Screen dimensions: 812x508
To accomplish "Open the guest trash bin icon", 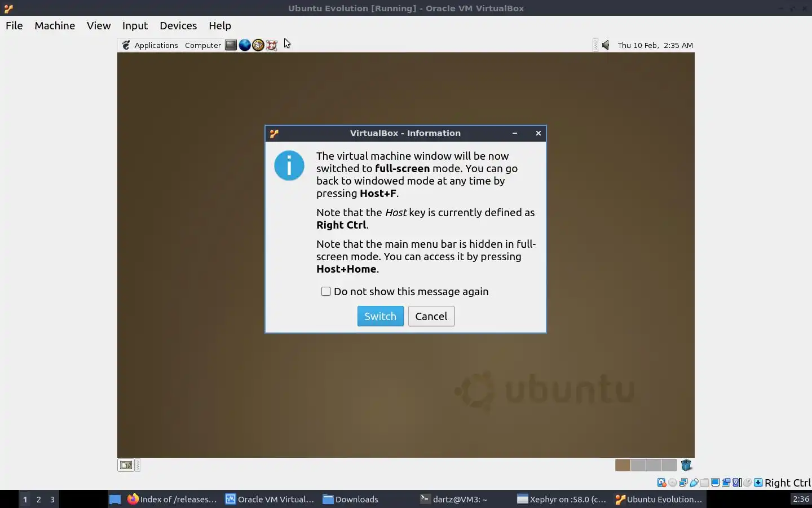I will tap(686, 465).
